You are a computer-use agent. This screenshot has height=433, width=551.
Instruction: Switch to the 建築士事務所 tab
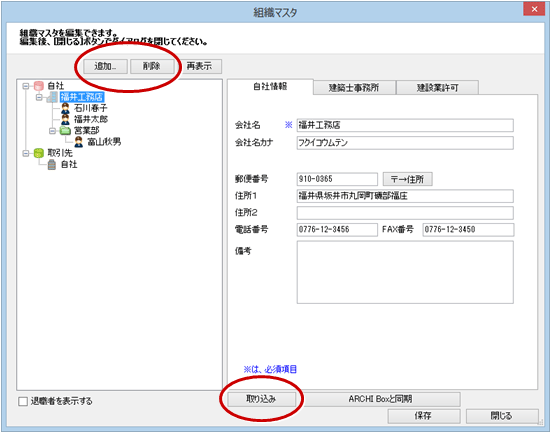pos(354,88)
